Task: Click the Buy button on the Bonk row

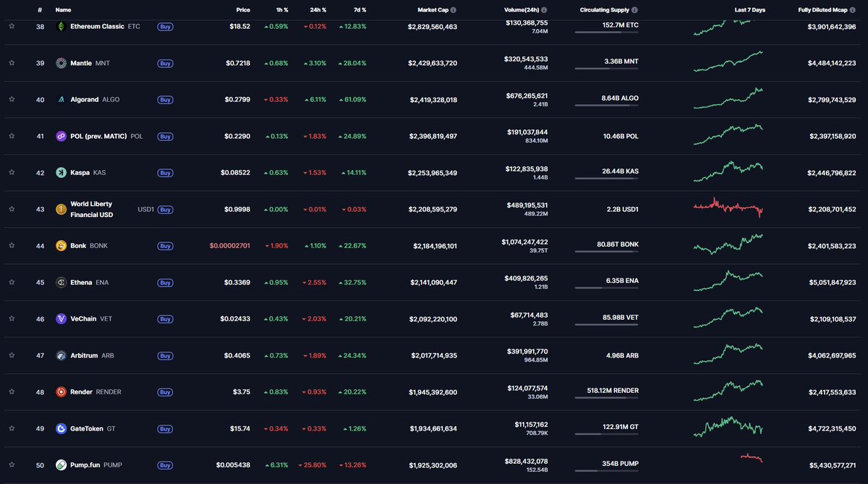Action: pyautogui.click(x=166, y=246)
